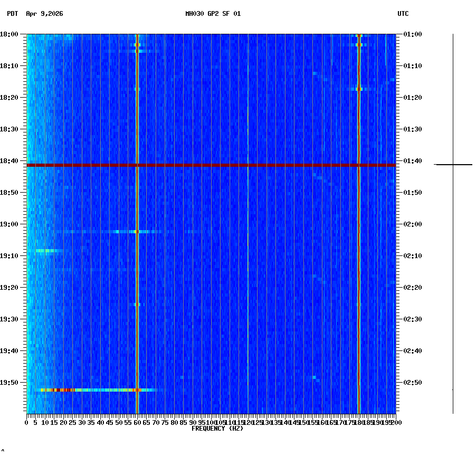
Task: Click the horizontal spike on the amplitude trace
Action: [x=452, y=164]
